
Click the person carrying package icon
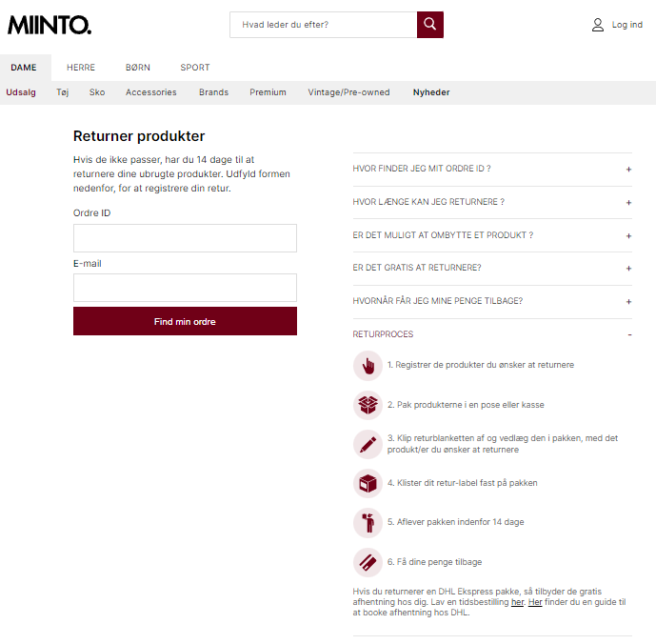(368, 523)
